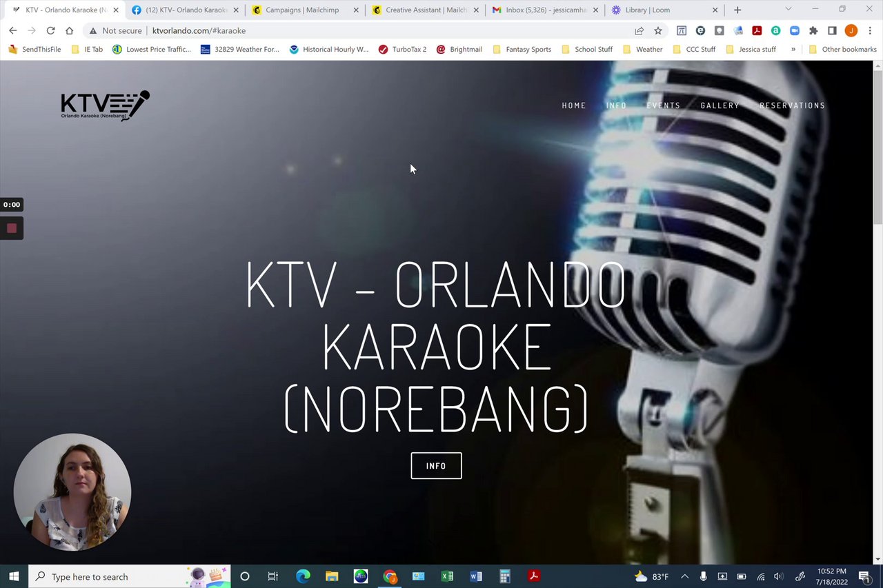Bookmark this page with the star icon
This screenshot has width=883, height=588.
(x=658, y=30)
